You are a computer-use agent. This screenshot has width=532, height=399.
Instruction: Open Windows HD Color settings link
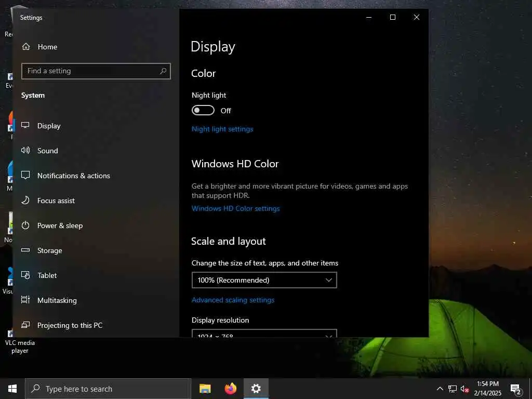point(235,209)
